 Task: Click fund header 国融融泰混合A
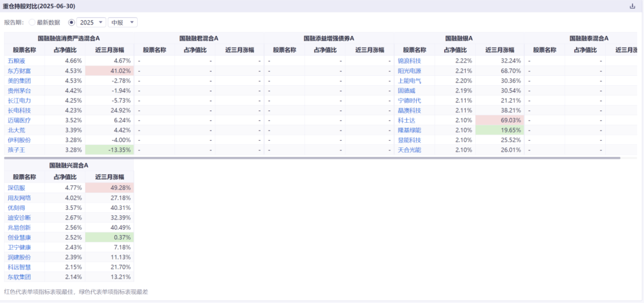pyautogui.click(x=589, y=38)
